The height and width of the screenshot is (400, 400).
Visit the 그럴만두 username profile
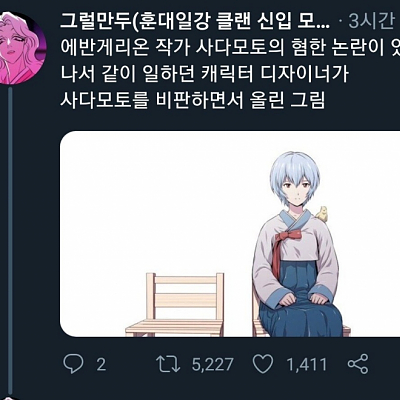point(96,21)
